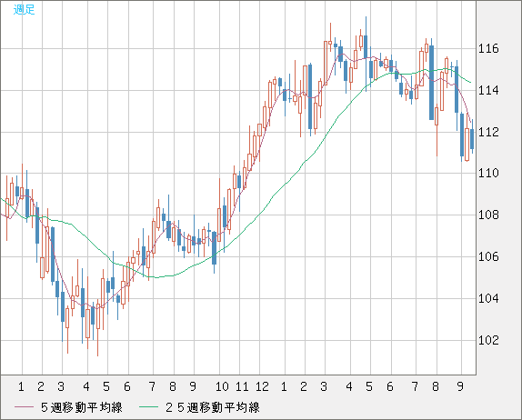
Task: Click the 116 price axis label
Action: point(488,49)
